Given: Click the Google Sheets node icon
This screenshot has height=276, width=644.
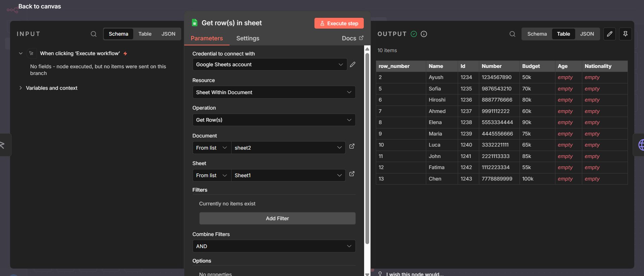Looking at the screenshot, I should [x=195, y=23].
